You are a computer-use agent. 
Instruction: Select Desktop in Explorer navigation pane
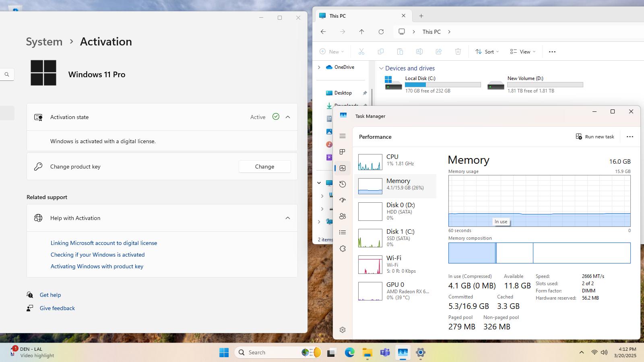[x=339, y=93]
